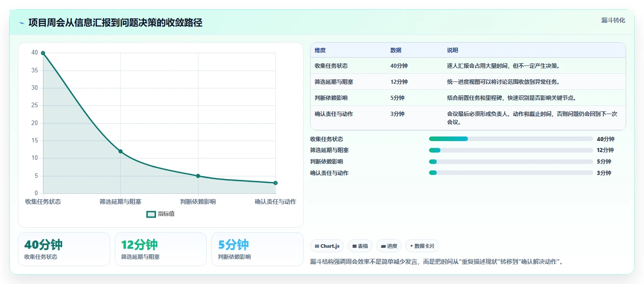Click the 数据卡片 tag chip
This screenshot has height=284, width=644.
(422, 246)
